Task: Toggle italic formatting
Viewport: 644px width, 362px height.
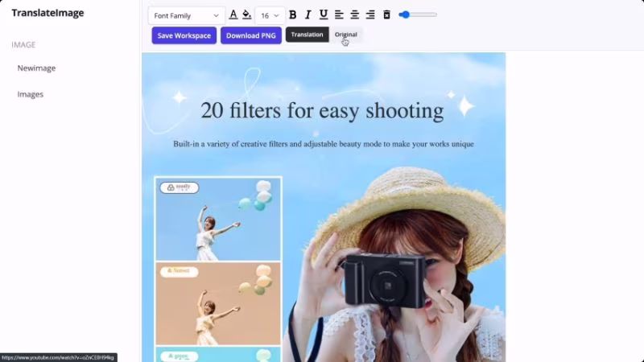Action: tap(308, 15)
